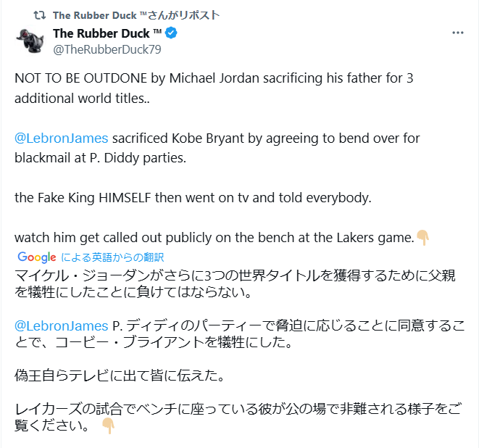Click the "による英語からの翻訳" translation link
Viewport: 479px width, 448px height.
pos(112,257)
